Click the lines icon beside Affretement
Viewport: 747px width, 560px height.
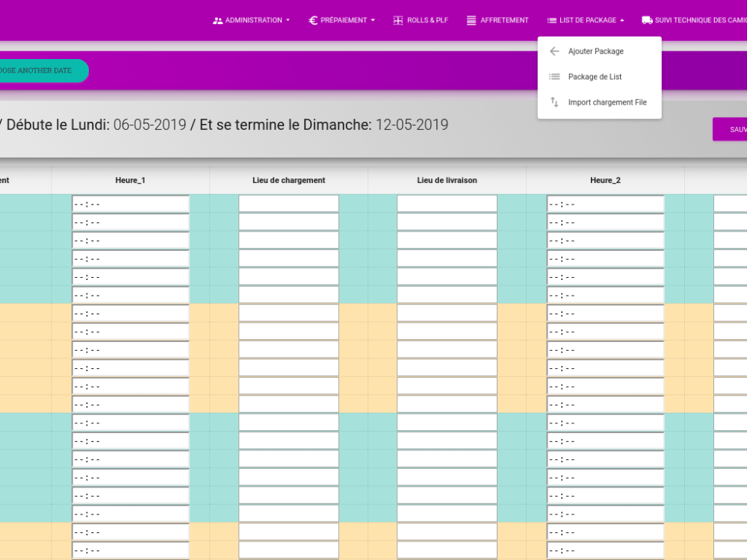point(471,20)
